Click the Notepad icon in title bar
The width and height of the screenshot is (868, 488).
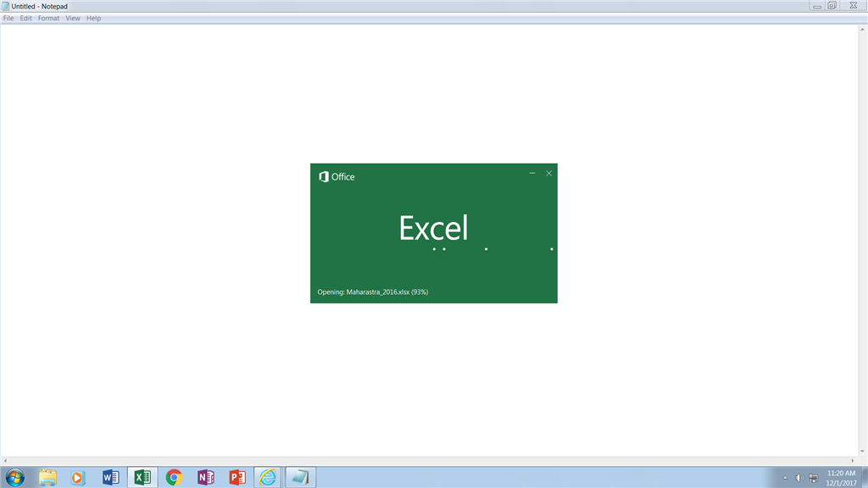pyautogui.click(x=6, y=6)
